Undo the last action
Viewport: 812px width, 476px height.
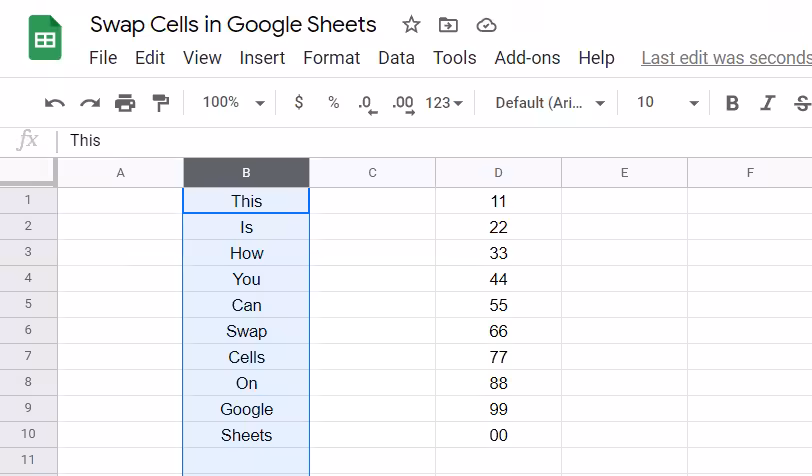[54, 103]
